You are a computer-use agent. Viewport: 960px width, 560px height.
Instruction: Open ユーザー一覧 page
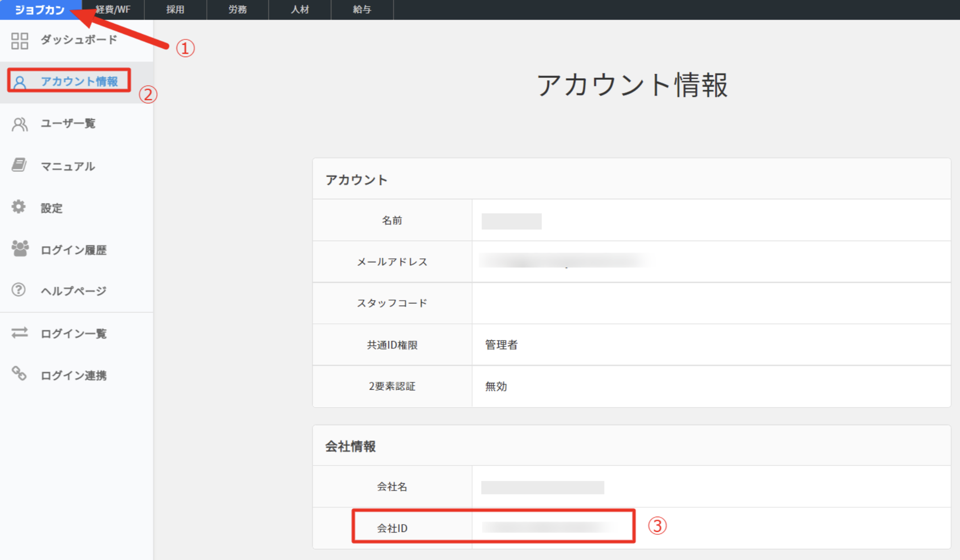pos(68,123)
